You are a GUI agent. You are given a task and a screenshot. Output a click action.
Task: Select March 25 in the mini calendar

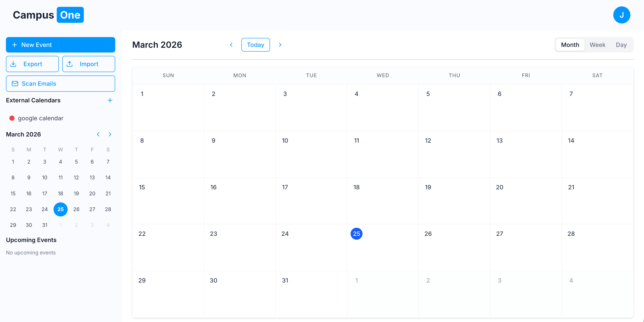(x=60, y=209)
